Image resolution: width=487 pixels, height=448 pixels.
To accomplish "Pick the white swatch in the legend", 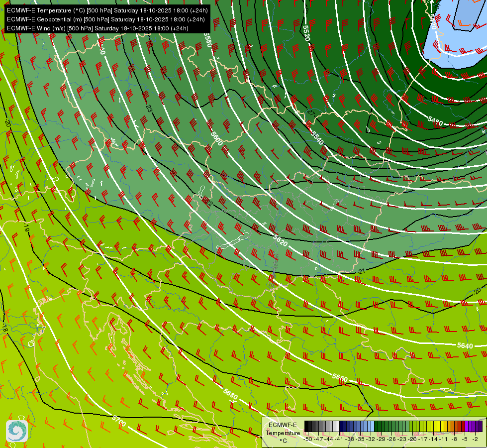I will click(x=338, y=426).
